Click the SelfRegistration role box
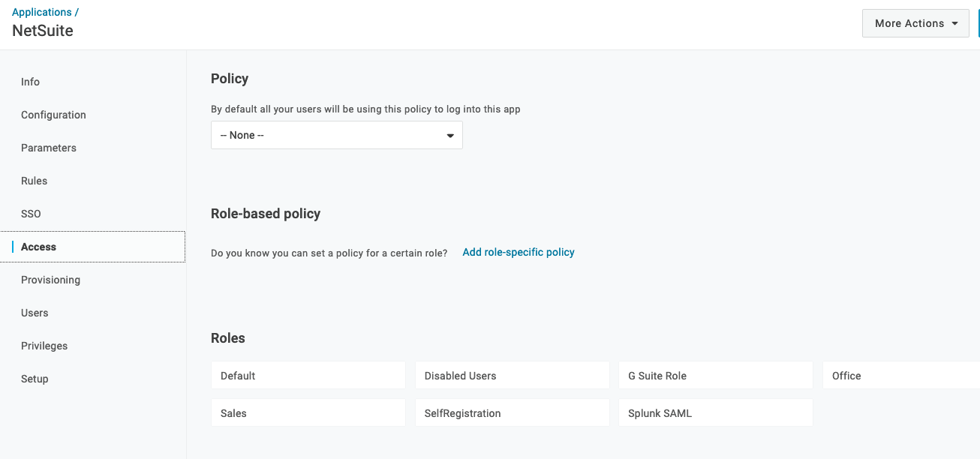The width and height of the screenshot is (980, 459). 512,412
